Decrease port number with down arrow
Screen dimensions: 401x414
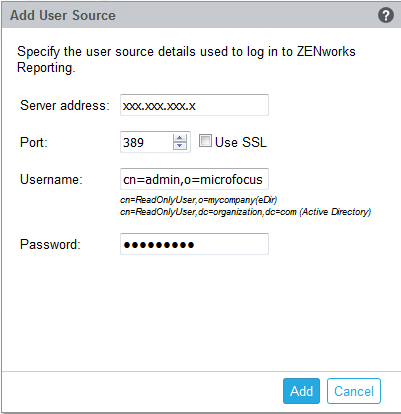[x=180, y=146]
